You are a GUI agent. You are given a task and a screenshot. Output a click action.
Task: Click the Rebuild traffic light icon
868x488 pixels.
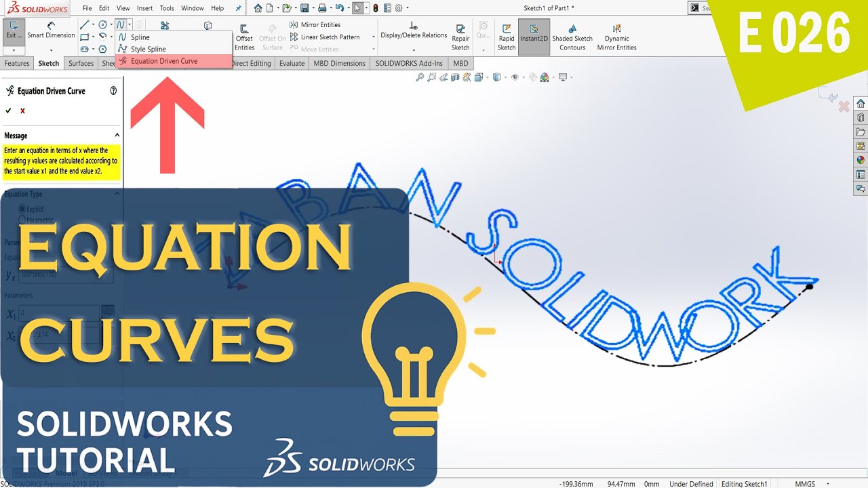375,8
